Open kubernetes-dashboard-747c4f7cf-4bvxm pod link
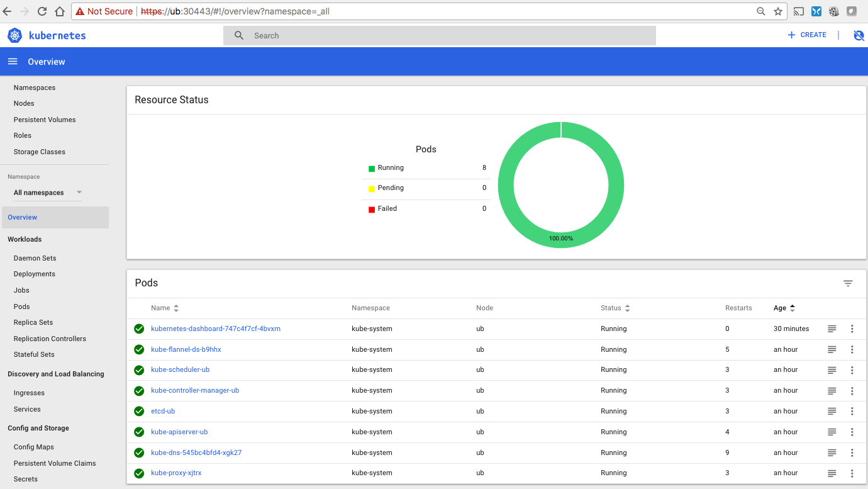The height and width of the screenshot is (489, 868). (216, 329)
